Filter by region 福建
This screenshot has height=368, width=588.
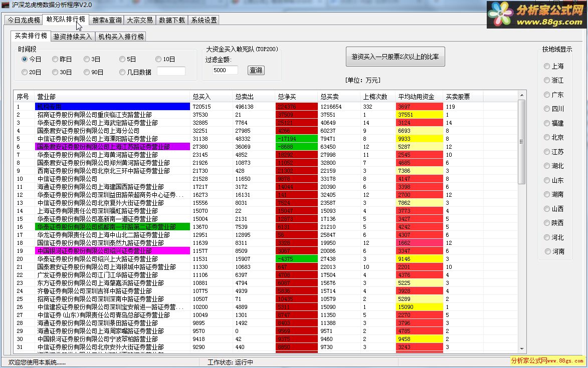(554, 123)
